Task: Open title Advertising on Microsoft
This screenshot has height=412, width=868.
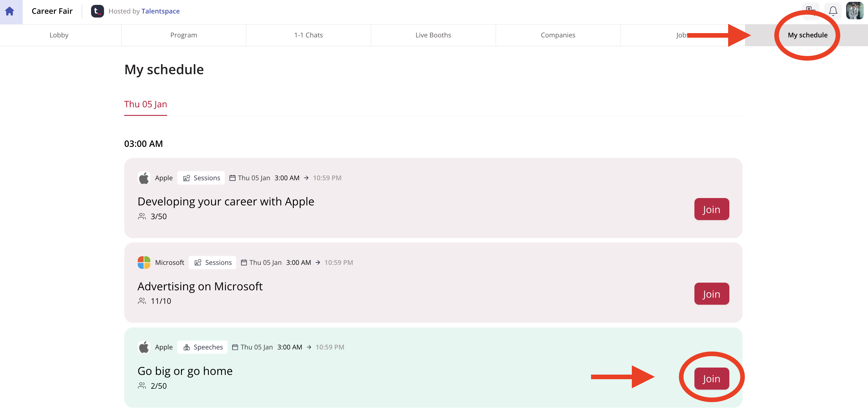Action: click(200, 286)
